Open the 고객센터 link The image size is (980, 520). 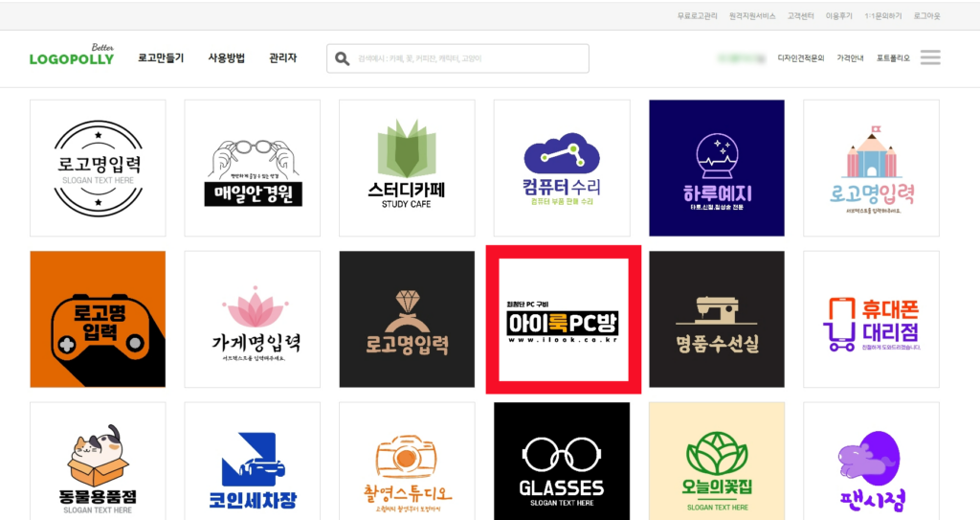click(x=800, y=15)
